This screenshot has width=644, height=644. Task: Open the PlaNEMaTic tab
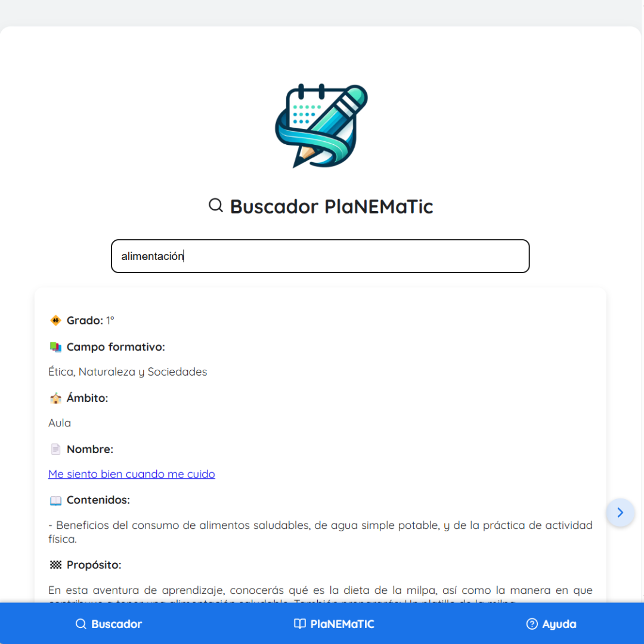336,624
